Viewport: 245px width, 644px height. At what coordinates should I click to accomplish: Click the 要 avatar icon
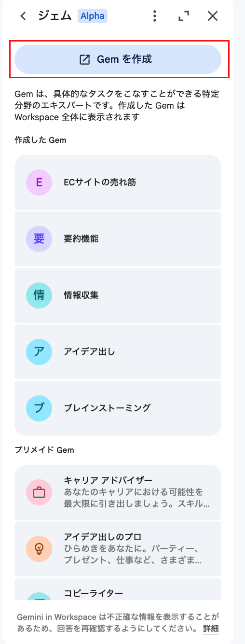click(x=39, y=238)
